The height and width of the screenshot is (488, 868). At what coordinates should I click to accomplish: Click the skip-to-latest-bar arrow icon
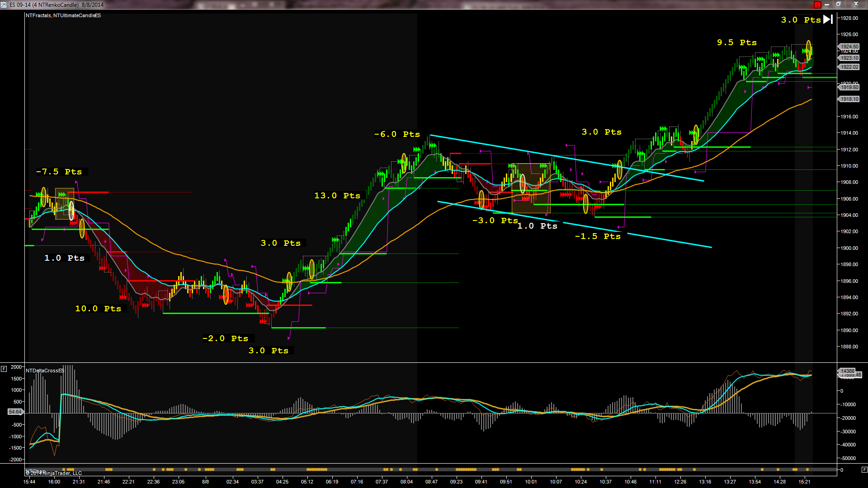coord(828,19)
